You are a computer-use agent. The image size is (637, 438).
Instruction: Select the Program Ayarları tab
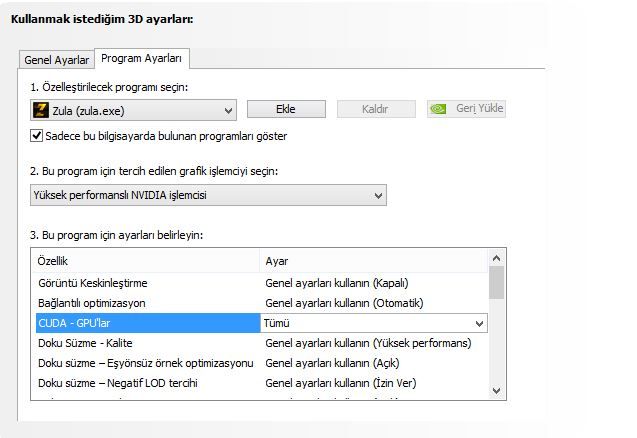click(141, 58)
